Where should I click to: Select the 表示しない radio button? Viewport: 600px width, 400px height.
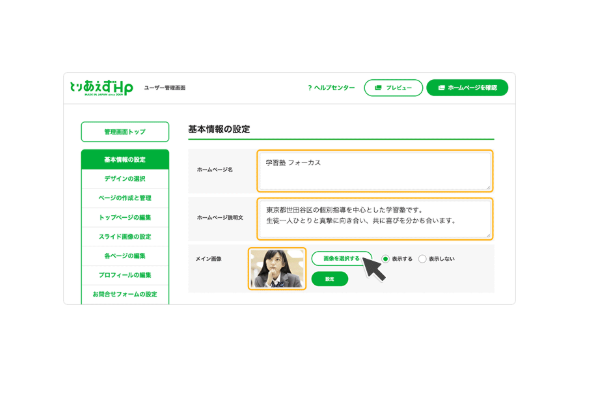point(423,258)
